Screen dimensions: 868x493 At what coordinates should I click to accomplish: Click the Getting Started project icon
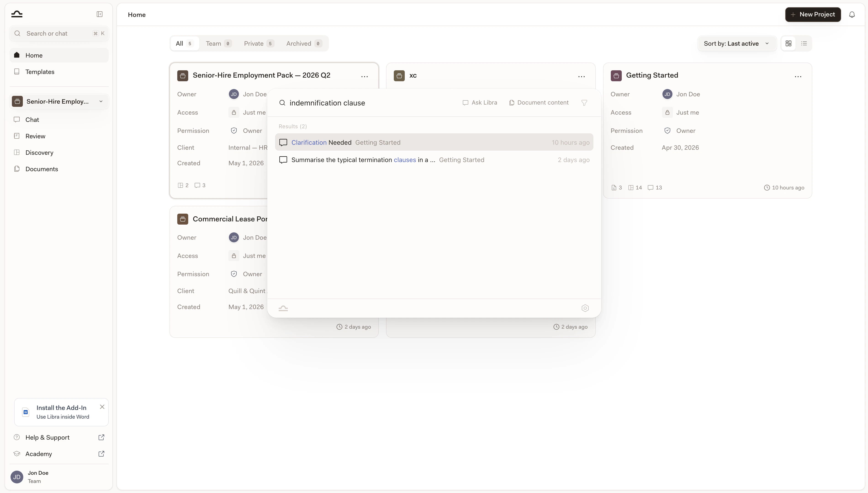(616, 76)
